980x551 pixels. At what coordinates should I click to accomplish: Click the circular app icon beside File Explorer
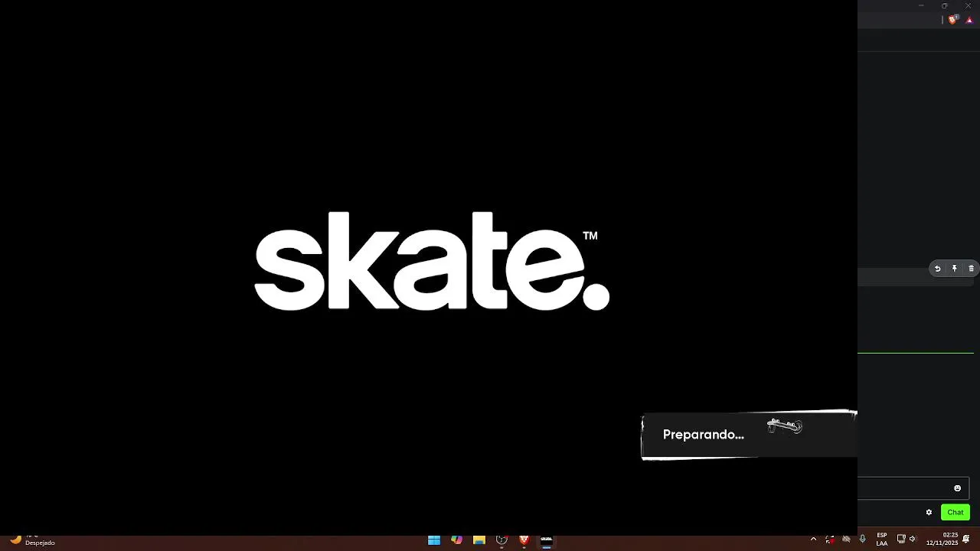pos(501,540)
